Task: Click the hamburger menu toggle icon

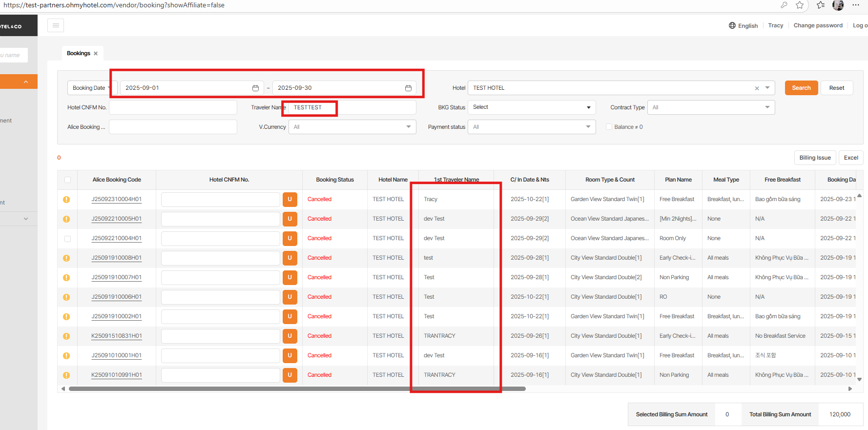Action: pyautogui.click(x=56, y=25)
